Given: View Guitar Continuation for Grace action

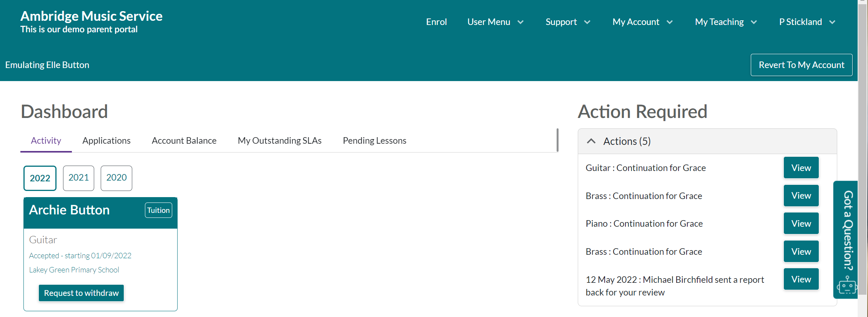Looking at the screenshot, I should coord(801,168).
